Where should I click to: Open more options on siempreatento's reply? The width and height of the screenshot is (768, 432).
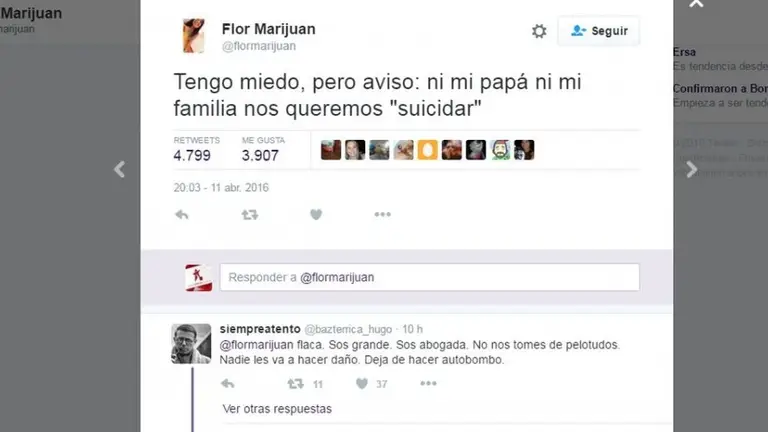click(428, 384)
